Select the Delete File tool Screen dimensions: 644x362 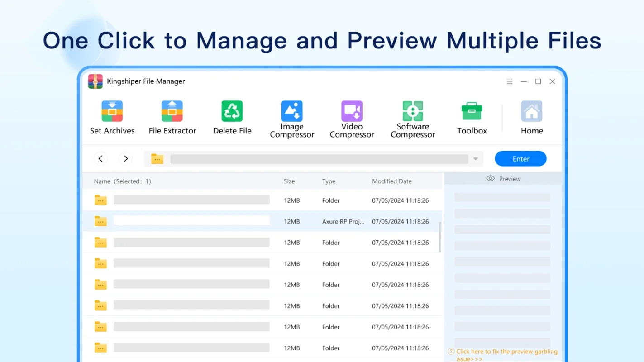click(x=232, y=118)
